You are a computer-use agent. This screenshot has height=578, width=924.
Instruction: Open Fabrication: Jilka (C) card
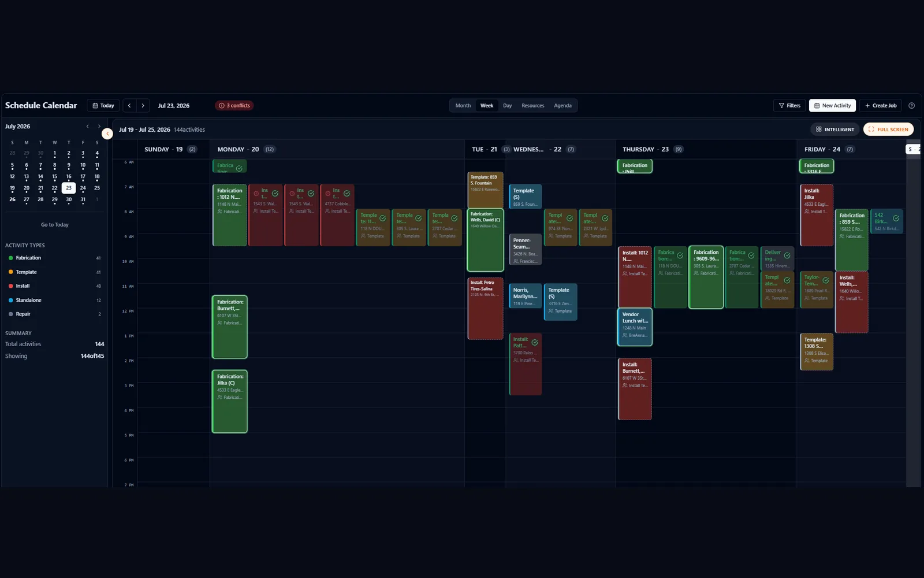pos(230,402)
